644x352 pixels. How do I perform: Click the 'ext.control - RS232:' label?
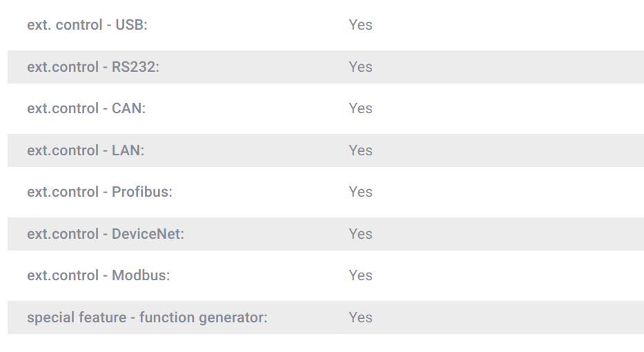click(x=93, y=67)
